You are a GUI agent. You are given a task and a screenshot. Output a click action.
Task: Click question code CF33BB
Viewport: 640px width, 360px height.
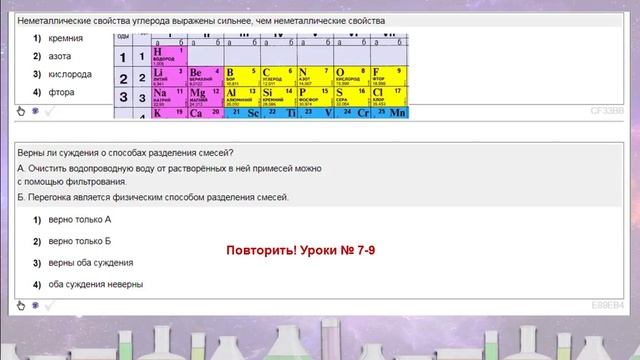pos(607,111)
